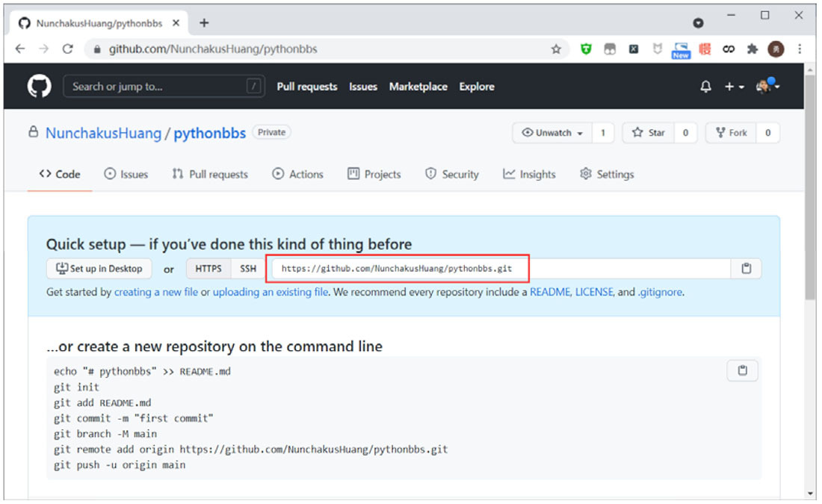Screen dimensions: 822x504
Task: Open the Chrome profile avatar
Action: [776, 49]
